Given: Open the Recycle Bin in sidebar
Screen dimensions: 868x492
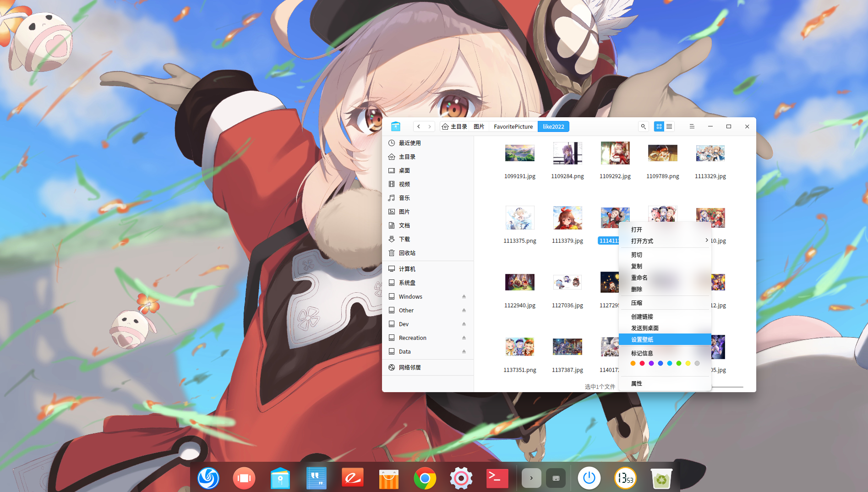Looking at the screenshot, I should 407,253.
